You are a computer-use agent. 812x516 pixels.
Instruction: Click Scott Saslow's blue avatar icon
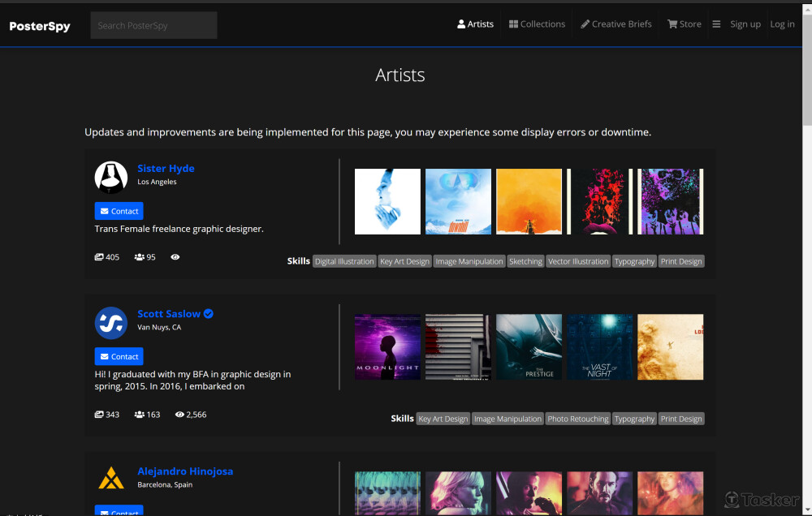(x=111, y=322)
